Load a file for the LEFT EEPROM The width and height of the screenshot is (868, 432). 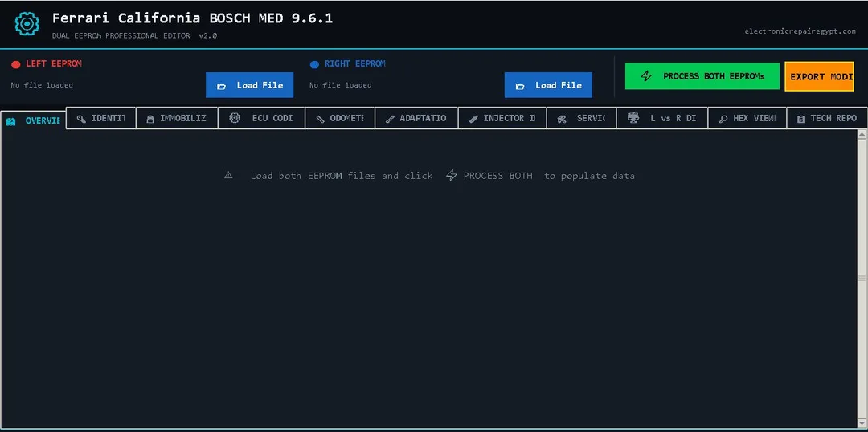[250, 85]
